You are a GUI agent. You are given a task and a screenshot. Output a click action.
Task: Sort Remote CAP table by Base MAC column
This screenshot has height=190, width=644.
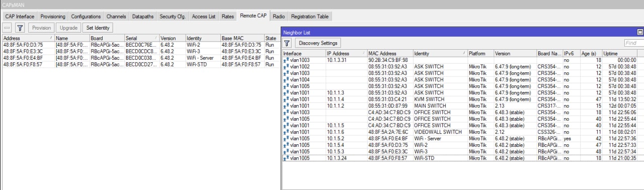[x=242, y=38]
